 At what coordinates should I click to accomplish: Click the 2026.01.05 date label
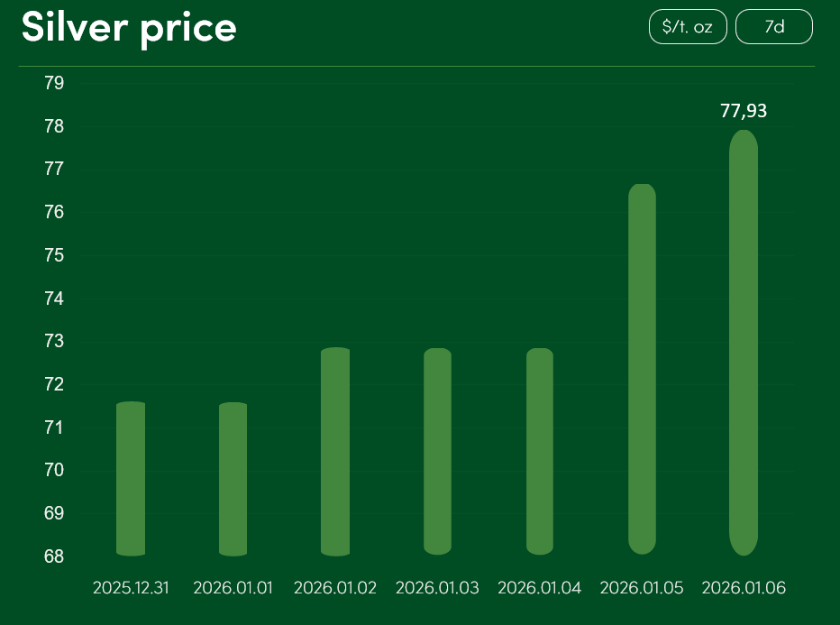tap(642, 588)
